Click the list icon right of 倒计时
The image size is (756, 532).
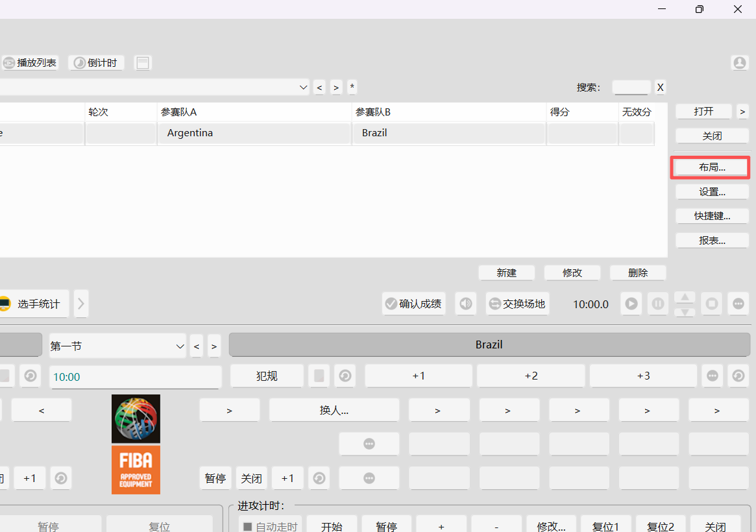point(143,63)
